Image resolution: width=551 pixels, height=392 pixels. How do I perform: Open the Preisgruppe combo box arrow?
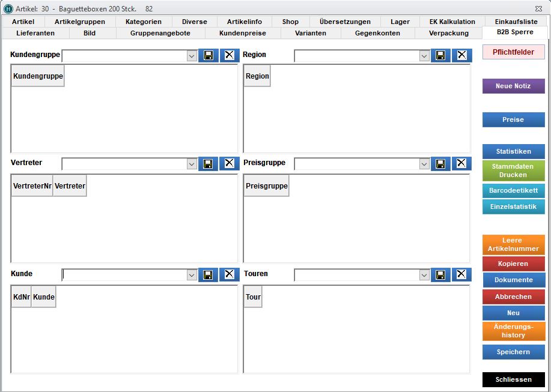click(x=424, y=164)
